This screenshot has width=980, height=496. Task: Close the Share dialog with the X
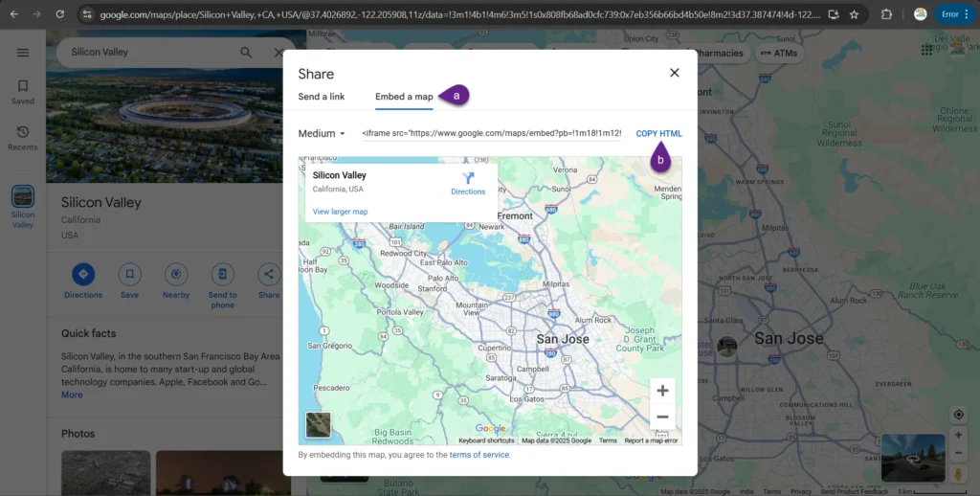coord(675,73)
